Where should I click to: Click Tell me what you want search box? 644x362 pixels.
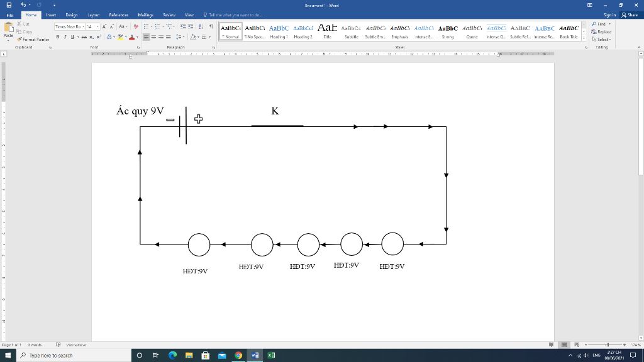(x=233, y=15)
